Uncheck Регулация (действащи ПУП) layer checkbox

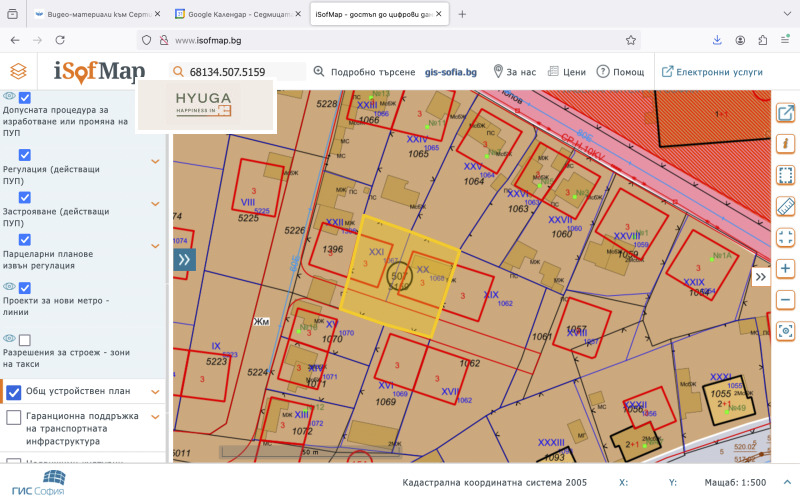click(x=25, y=155)
